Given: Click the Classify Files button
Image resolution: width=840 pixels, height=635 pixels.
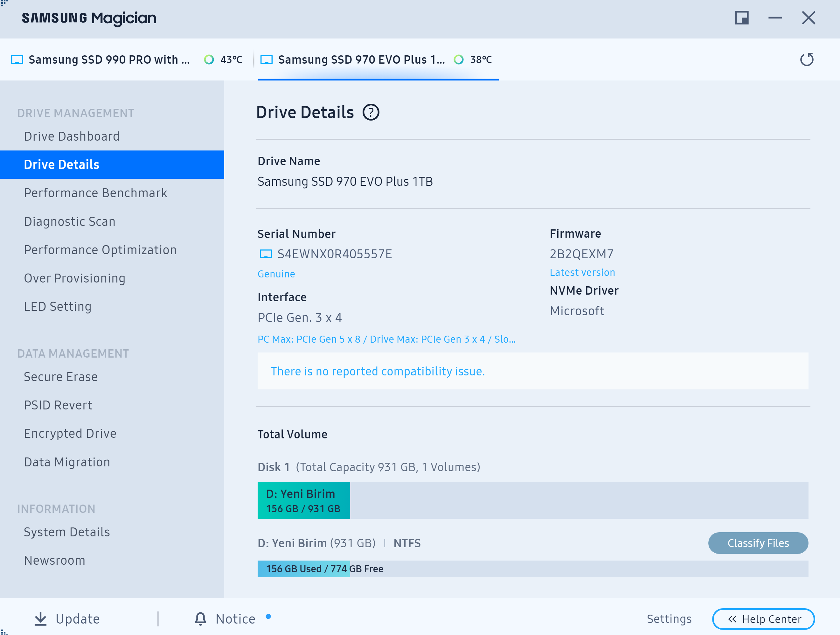Looking at the screenshot, I should tap(758, 543).
